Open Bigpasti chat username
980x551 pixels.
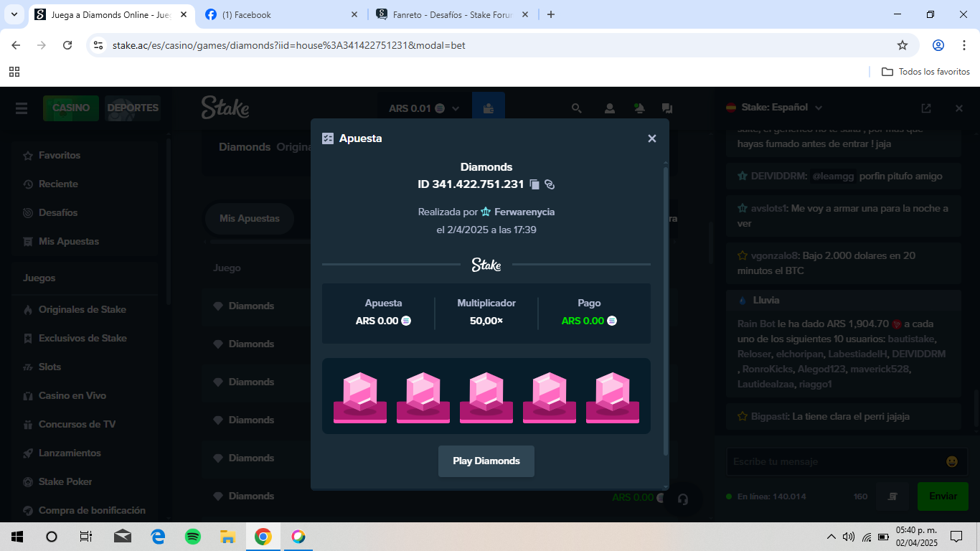pos(770,416)
